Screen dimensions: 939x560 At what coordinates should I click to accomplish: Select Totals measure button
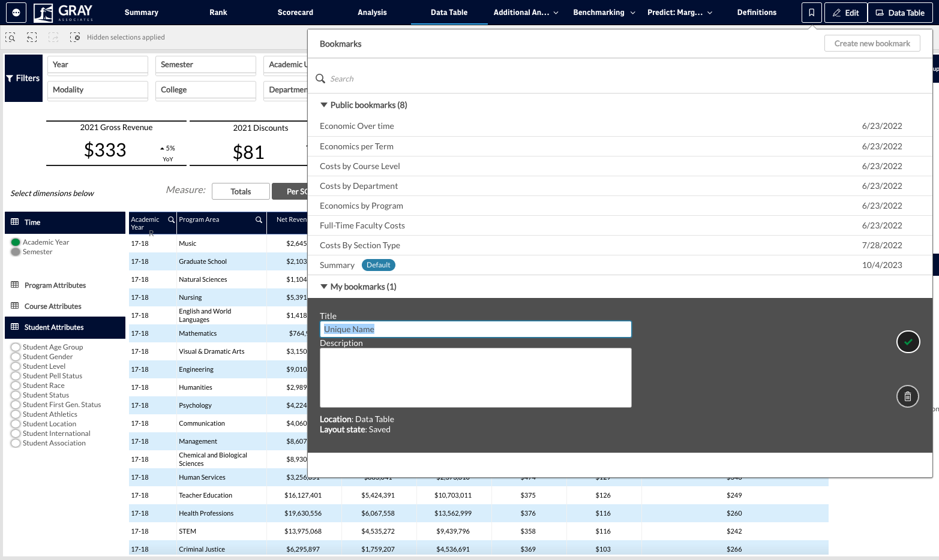[241, 191]
